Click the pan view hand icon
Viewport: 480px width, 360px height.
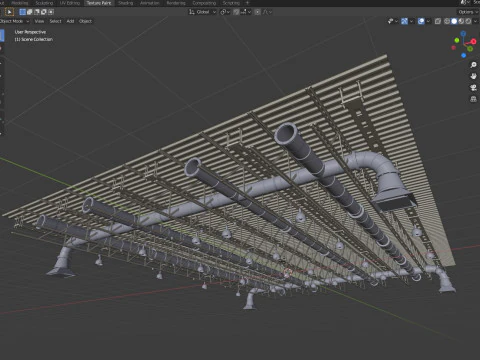click(473, 76)
